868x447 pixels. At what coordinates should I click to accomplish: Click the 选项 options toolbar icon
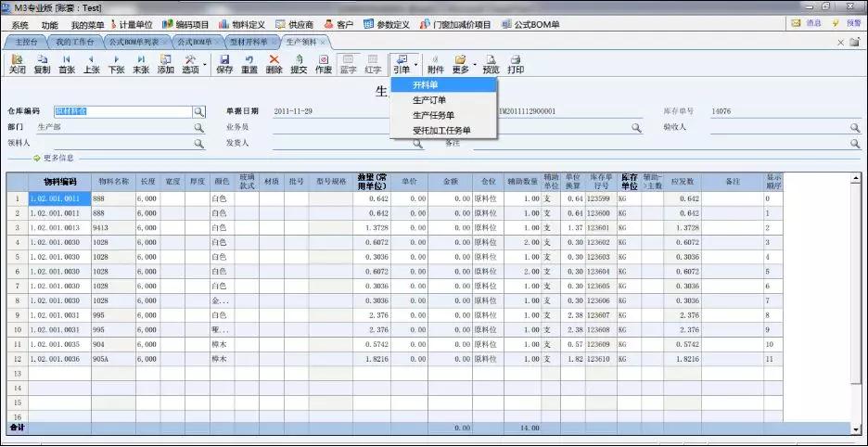tap(190, 65)
